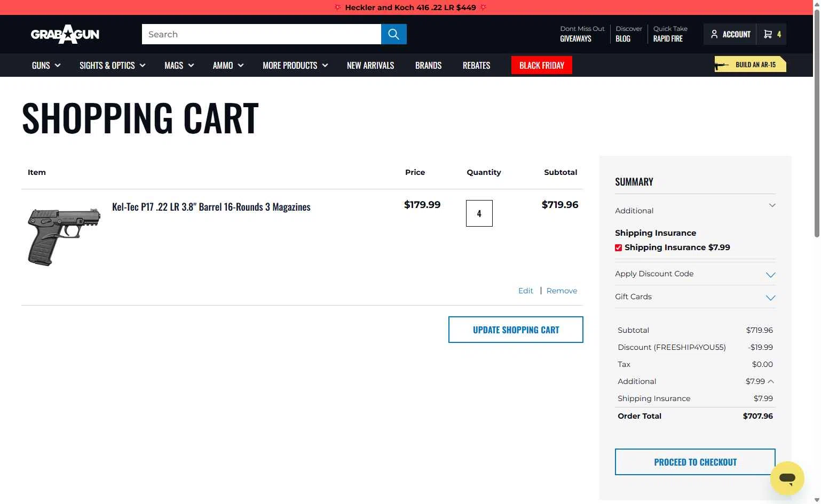
Task: Open the Mags dropdown menu
Action: click(179, 65)
